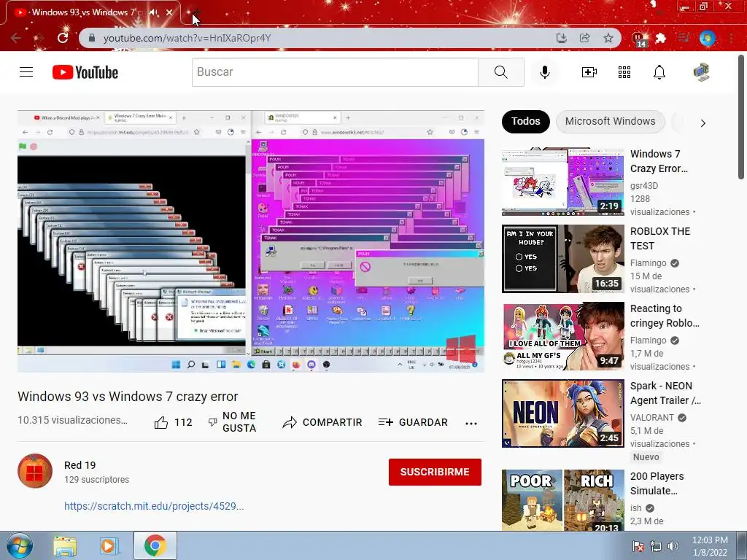Click SUSCRIBIRME subscribe button
Screen dimensions: 747x560
(435, 472)
